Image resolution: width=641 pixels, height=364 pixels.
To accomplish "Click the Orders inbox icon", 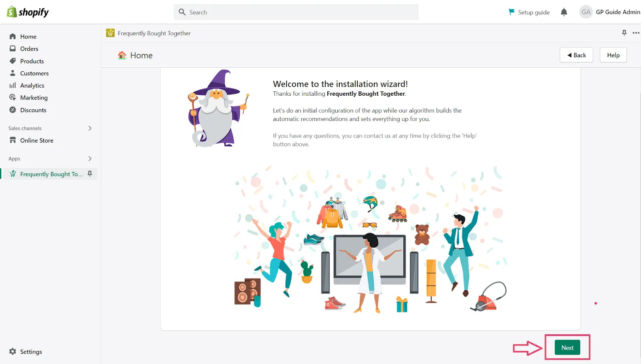I will tap(13, 48).
